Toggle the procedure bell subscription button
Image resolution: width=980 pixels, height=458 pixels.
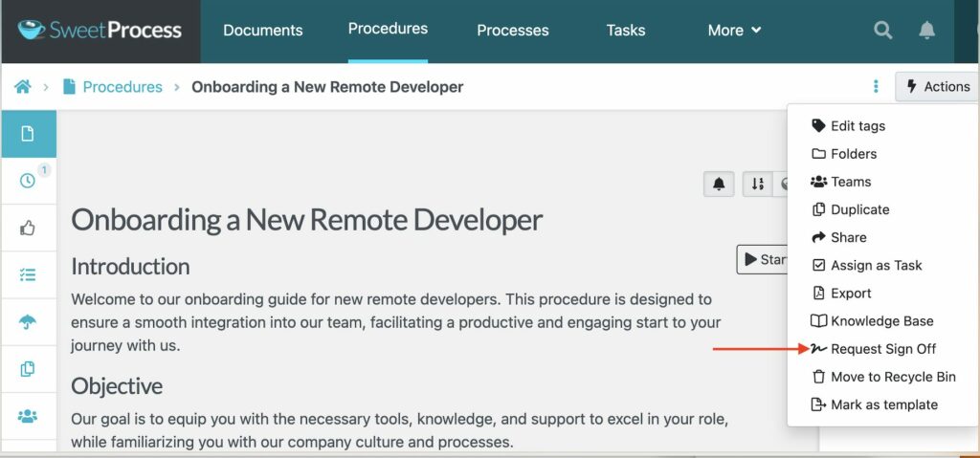click(719, 184)
